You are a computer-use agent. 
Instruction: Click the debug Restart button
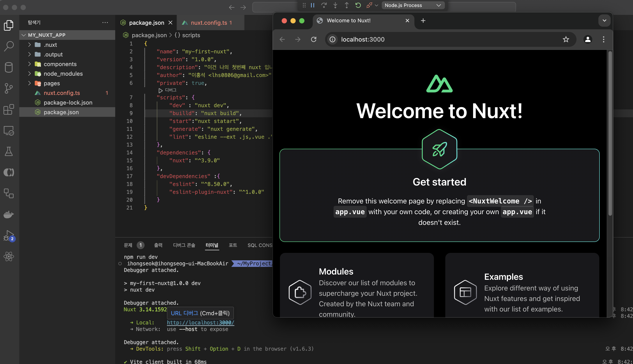[x=358, y=5]
